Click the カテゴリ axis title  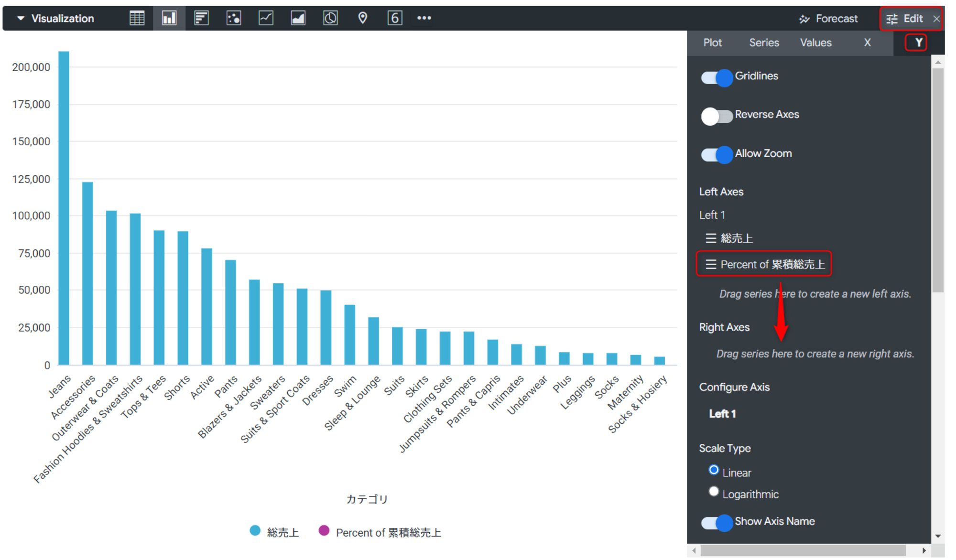(x=367, y=499)
